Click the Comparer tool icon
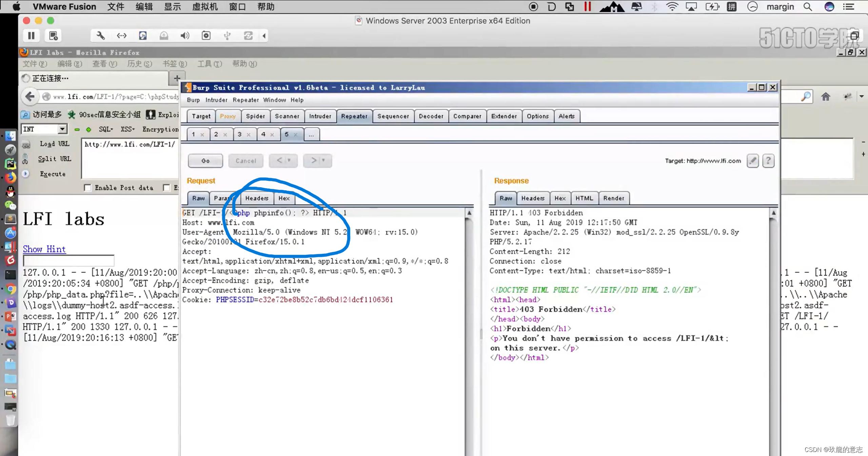868x456 pixels. click(467, 115)
